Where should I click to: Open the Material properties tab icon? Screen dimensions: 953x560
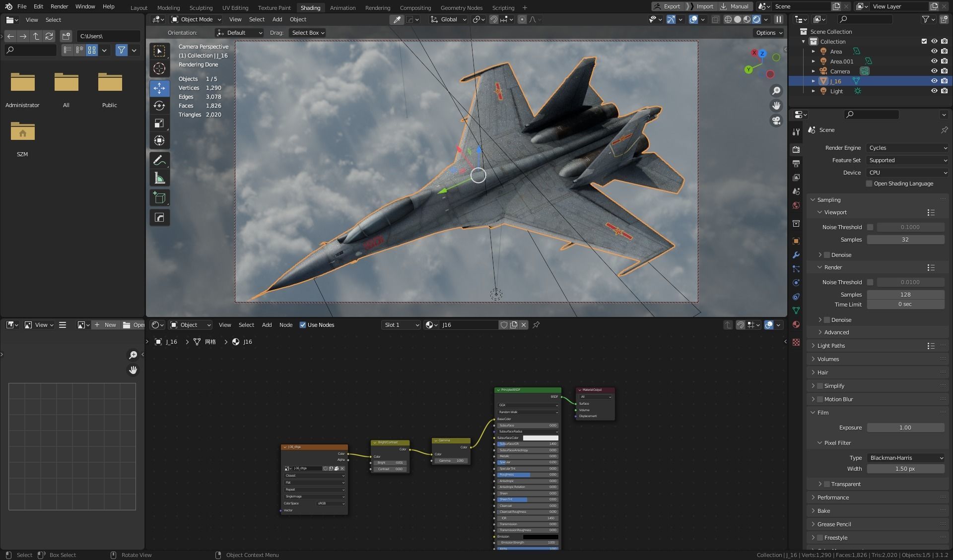pos(796,324)
